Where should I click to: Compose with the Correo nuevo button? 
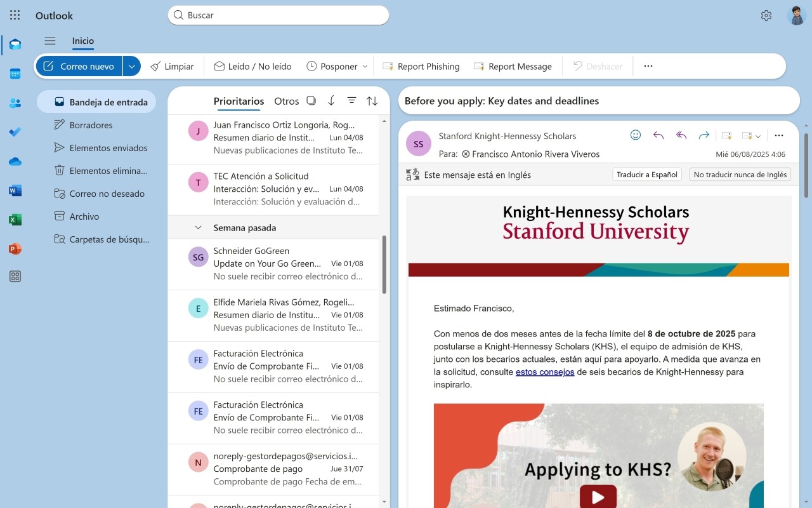pos(79,66)
